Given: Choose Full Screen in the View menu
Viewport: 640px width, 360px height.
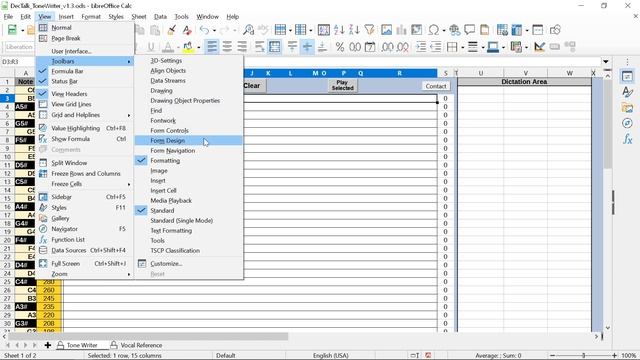Looking at the screenshot, I should coord(84,264).
